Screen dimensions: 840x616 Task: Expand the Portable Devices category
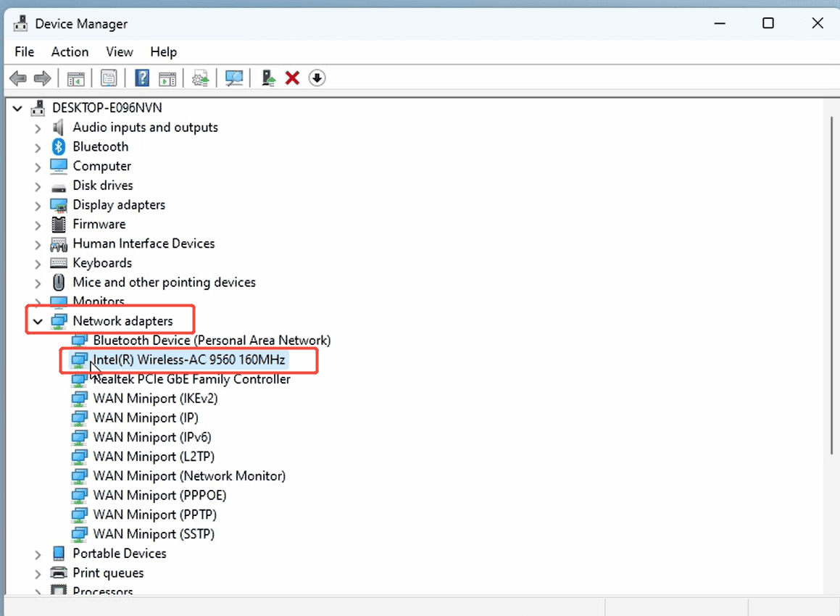point(37,553)
